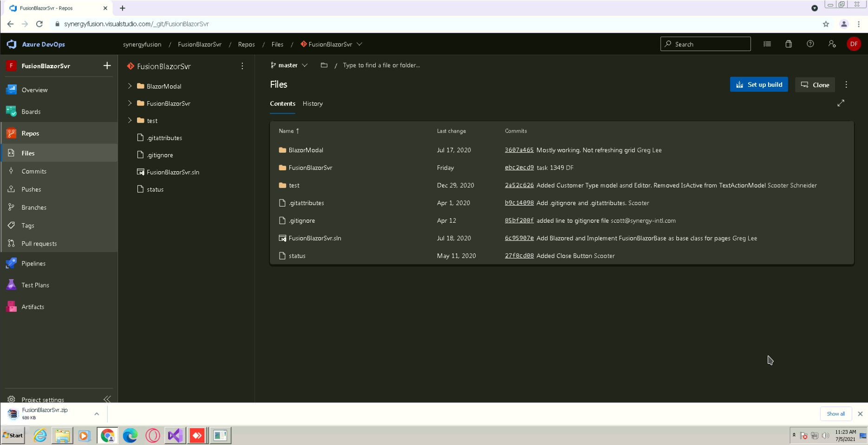868x445 pixels.
Task: Enter full screen view of file list
Action: coord(841,103)
